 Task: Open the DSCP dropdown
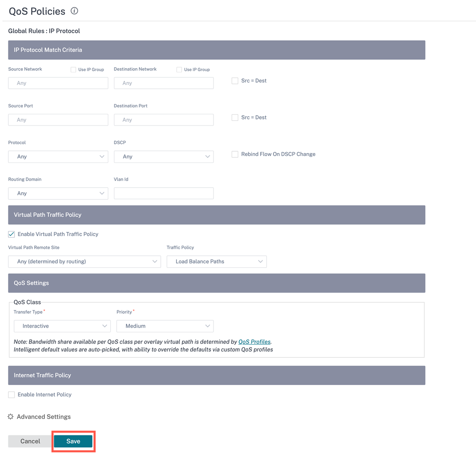[x=163, y=156]
